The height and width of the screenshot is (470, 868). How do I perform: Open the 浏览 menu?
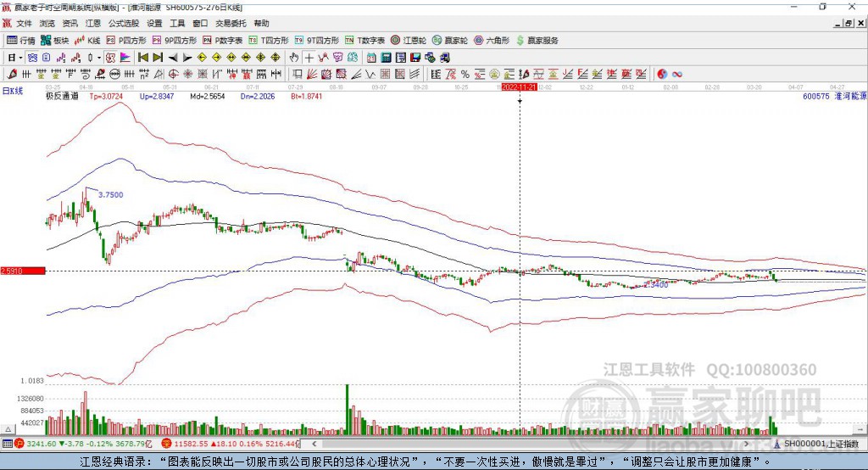[x=47, y=23]
